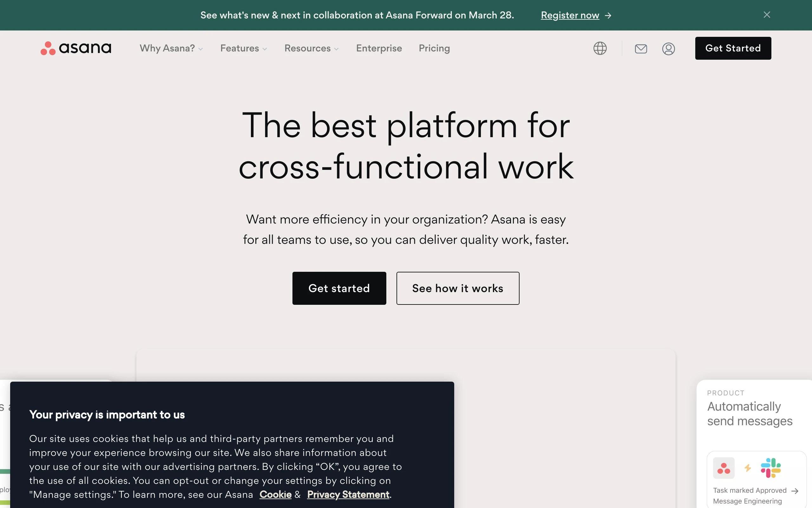Click the lightning bolt automation icon

[x=748, y=468]
